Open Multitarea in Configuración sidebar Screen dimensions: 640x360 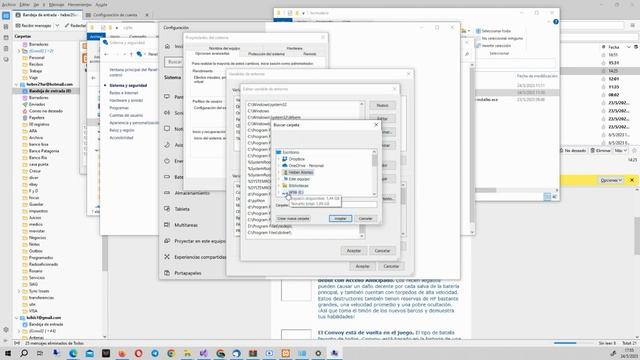click(186, 225)
